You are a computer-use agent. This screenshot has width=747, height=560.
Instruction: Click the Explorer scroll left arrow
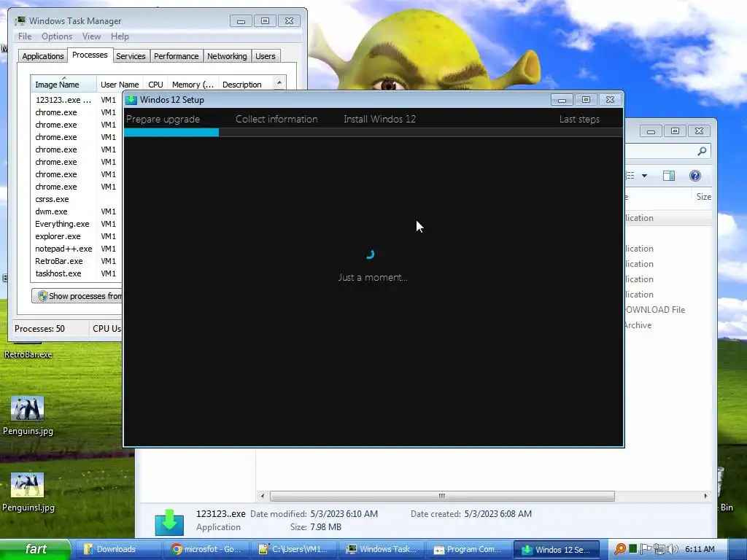pos(263,496)
